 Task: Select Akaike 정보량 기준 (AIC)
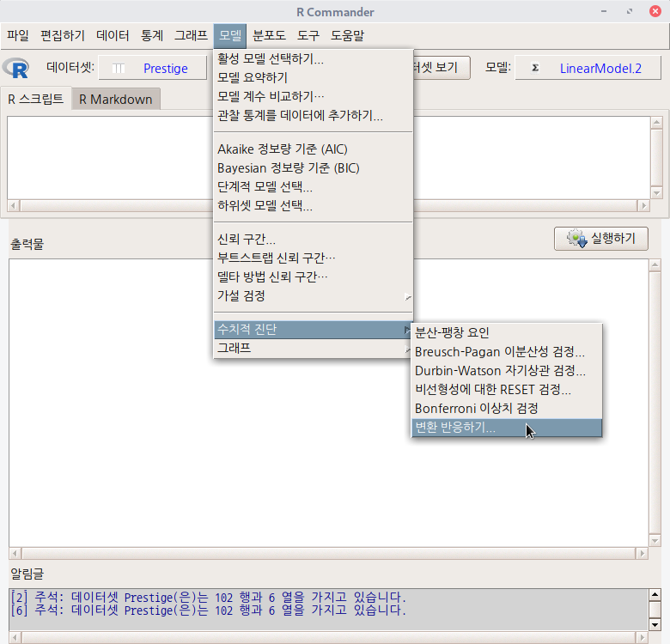click(x=314, y=149)
